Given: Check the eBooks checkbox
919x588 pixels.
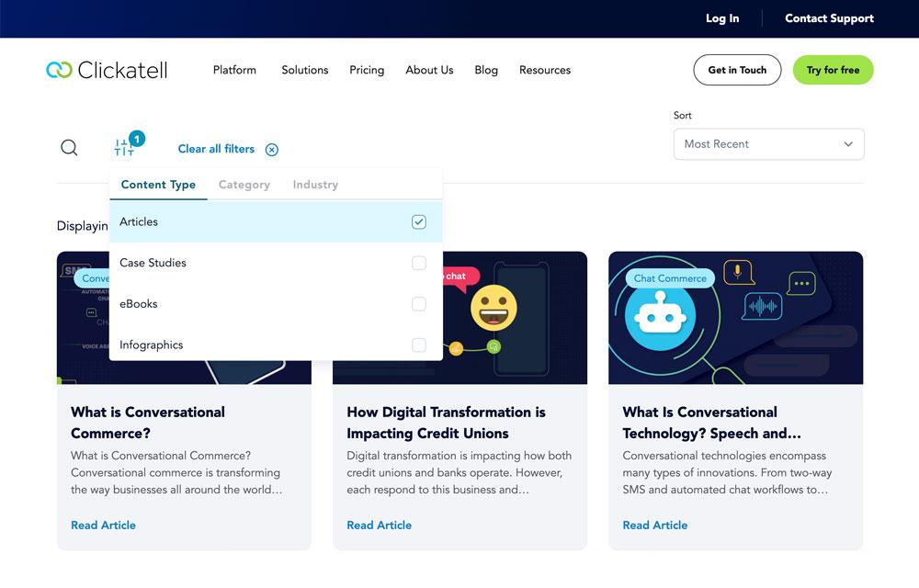Looking at the screenshot, I should pyautogui.click(x=419, y=304).
